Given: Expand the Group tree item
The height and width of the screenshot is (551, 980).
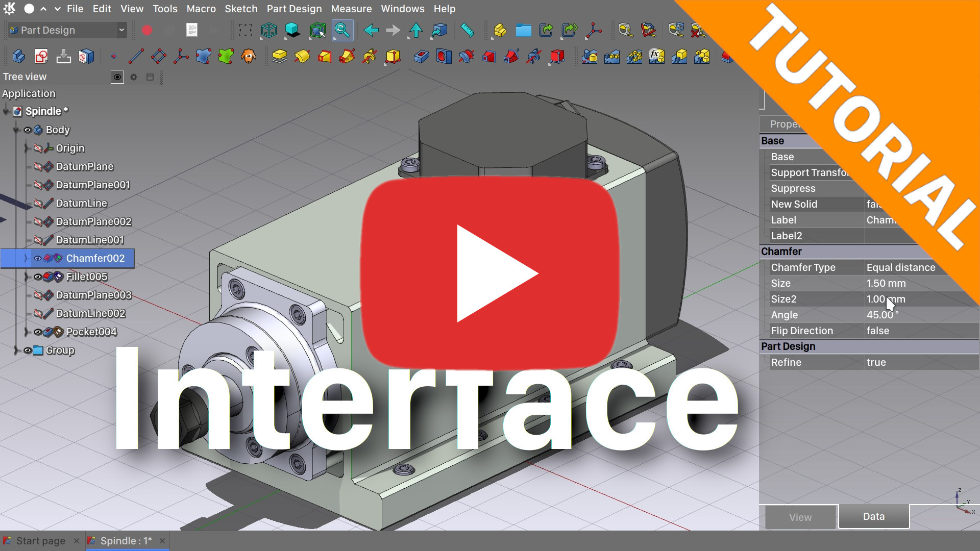Looking at the screenshot, I should [15, 350].
